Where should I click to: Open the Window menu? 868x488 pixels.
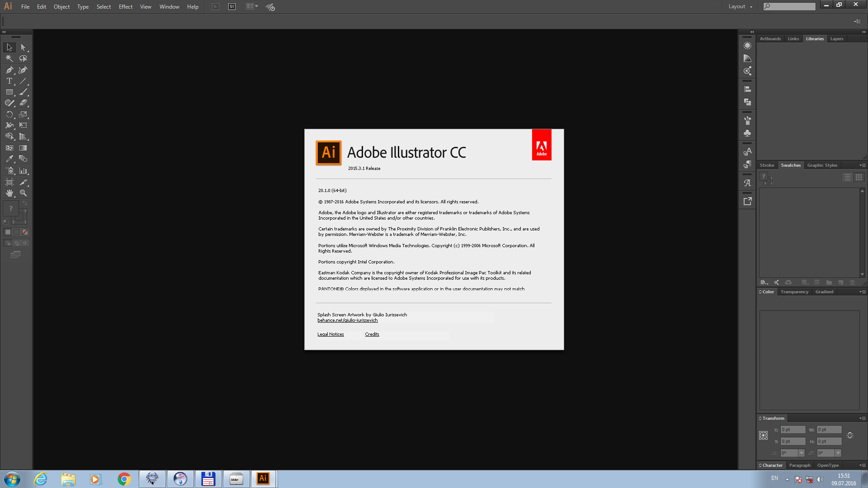tap(169, 7)
